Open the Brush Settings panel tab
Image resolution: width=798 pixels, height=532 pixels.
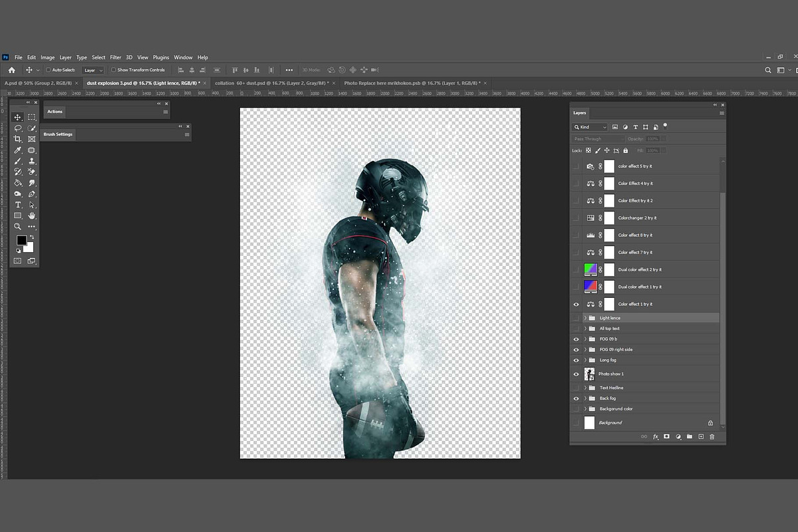click(58, 134)
